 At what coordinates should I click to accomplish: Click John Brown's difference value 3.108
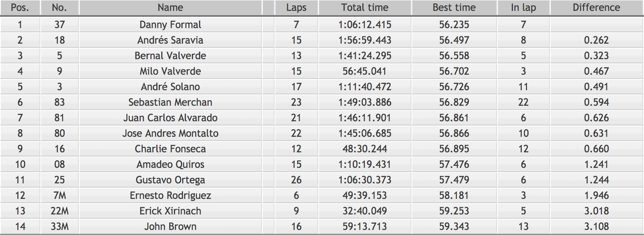597,227
